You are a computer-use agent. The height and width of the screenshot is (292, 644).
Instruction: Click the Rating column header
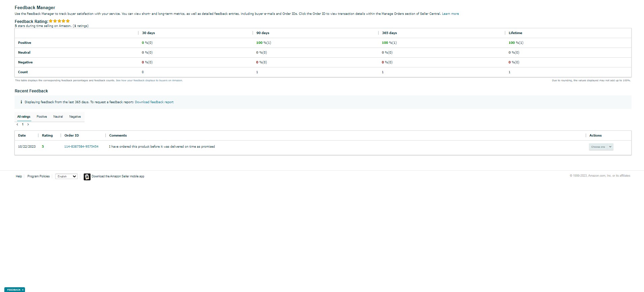[47, 136]
